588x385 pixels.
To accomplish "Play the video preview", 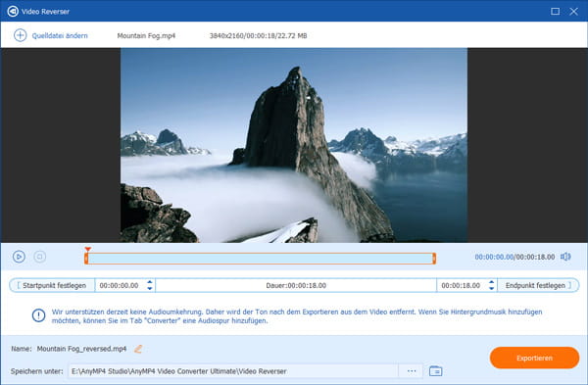I will 19,257.
